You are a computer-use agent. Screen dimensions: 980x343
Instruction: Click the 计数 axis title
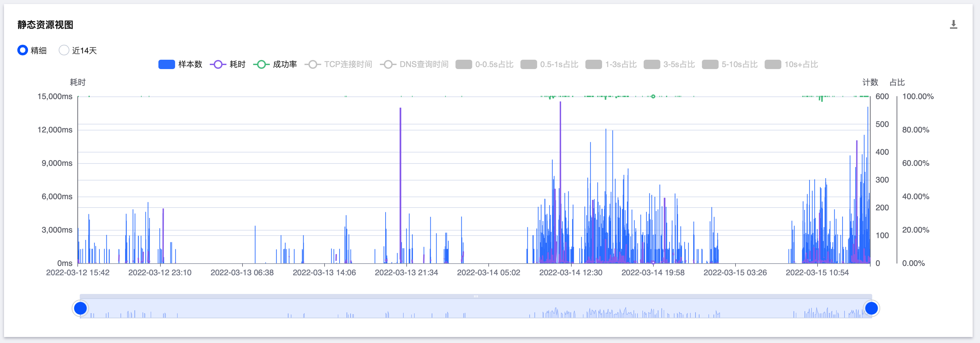click(x=870, y=82)
